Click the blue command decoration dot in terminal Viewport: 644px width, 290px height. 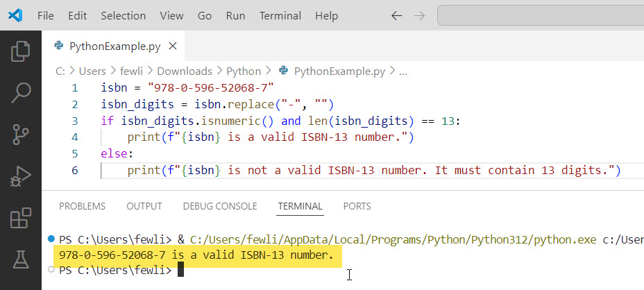pyautogui.click(x=51, y=238)
